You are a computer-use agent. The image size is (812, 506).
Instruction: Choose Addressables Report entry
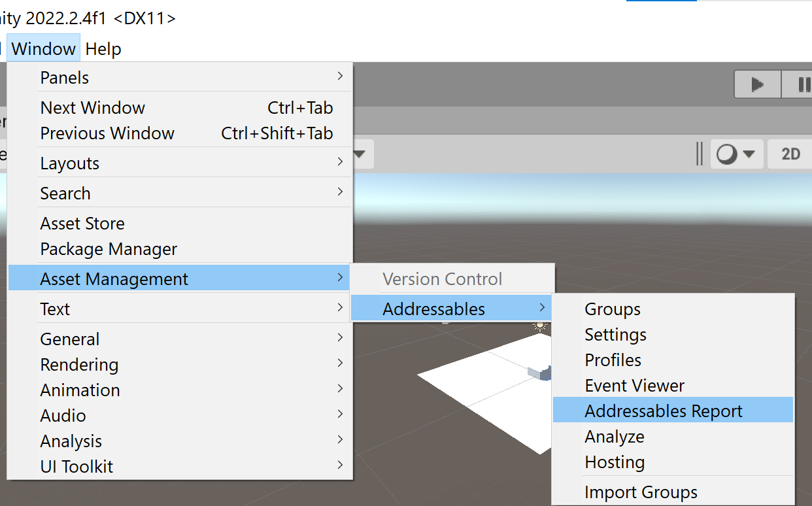tap(664, 411)
